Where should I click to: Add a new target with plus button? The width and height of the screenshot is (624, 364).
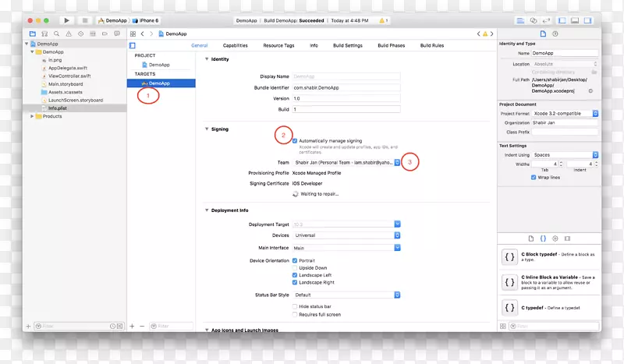(132, 327)
